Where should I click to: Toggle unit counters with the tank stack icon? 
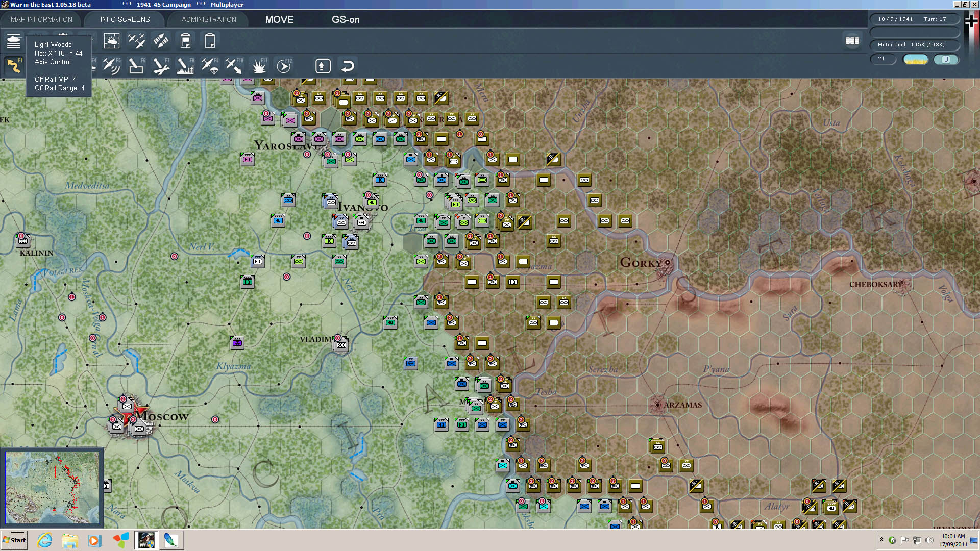point(14,40)
